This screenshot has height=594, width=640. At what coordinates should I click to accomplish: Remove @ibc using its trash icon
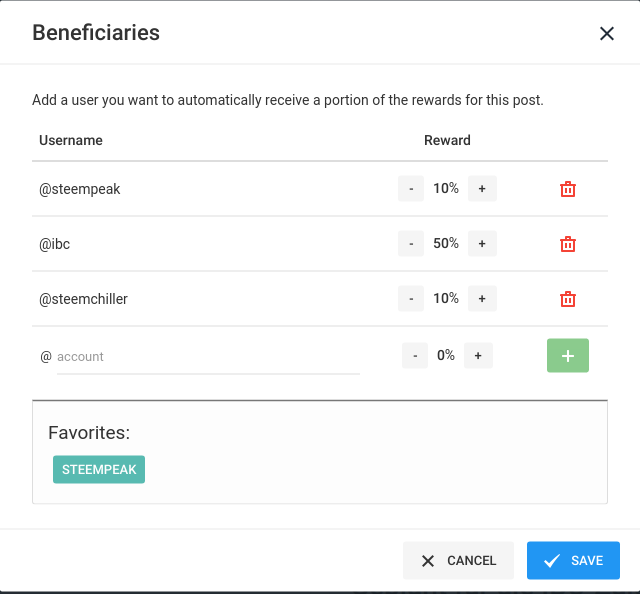(x=567, y=244)
